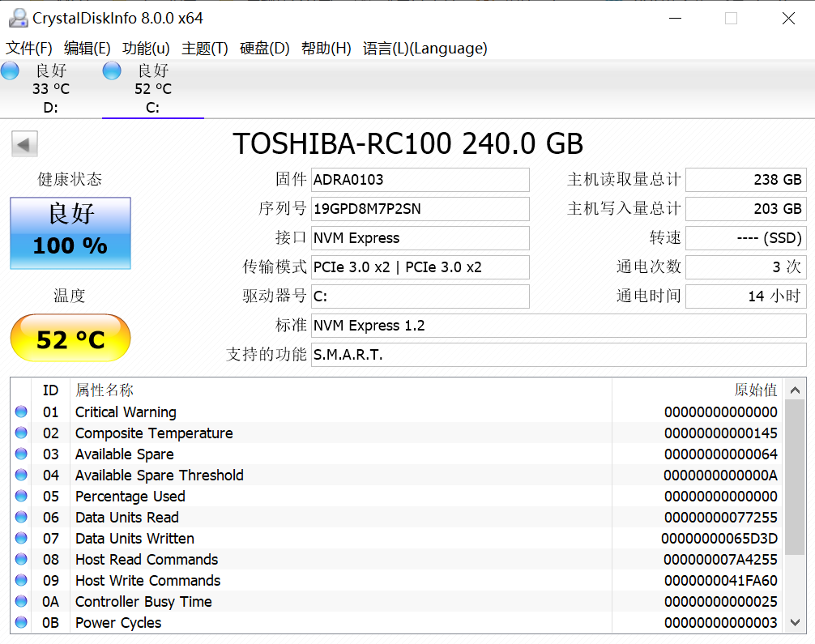
Task: Click the status dot beside Data Units Written
Action: click(21, 538)
